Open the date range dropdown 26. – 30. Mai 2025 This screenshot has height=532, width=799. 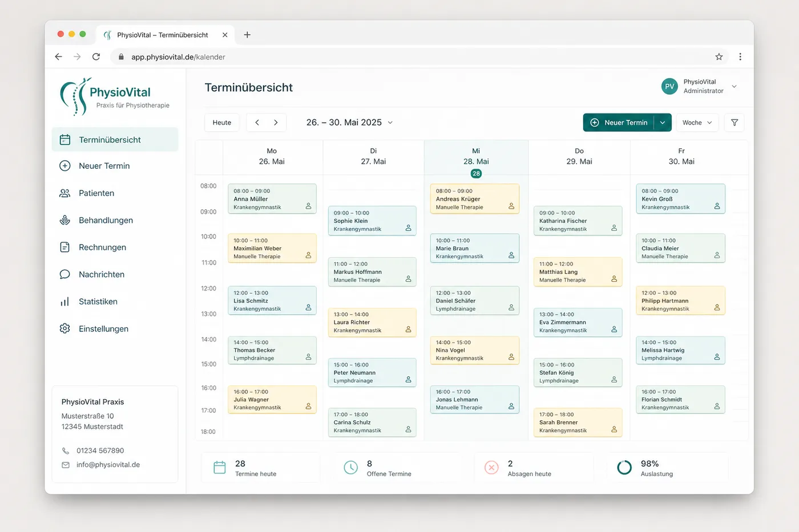(349, 123)
